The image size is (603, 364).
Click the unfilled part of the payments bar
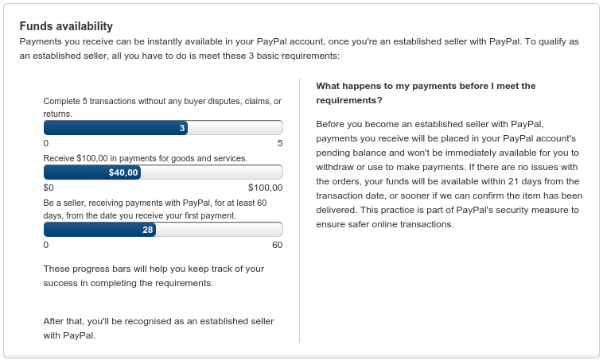point(211,172)
